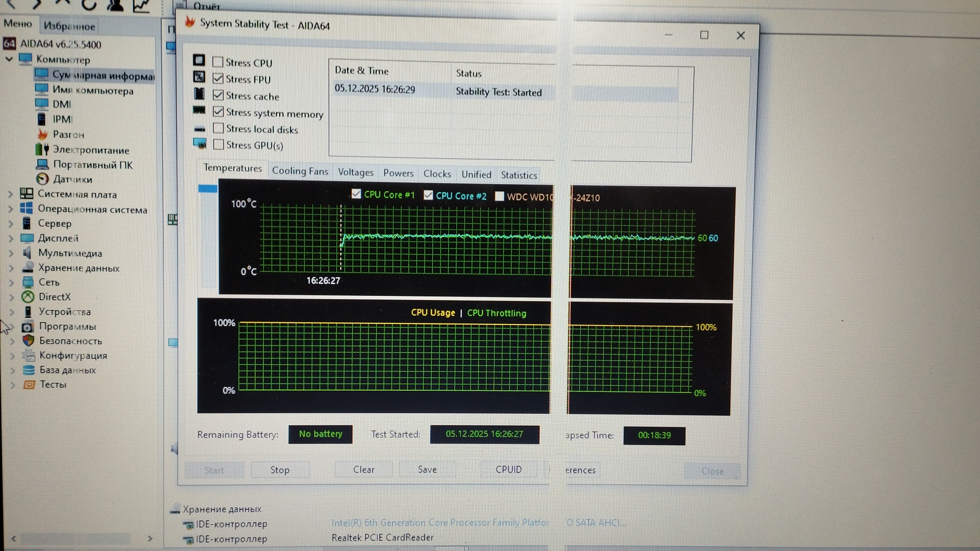Toggle the CPU Core #2 graph checkbox
The width and height of the screenshot is (980, 551).
pos(428,195)
